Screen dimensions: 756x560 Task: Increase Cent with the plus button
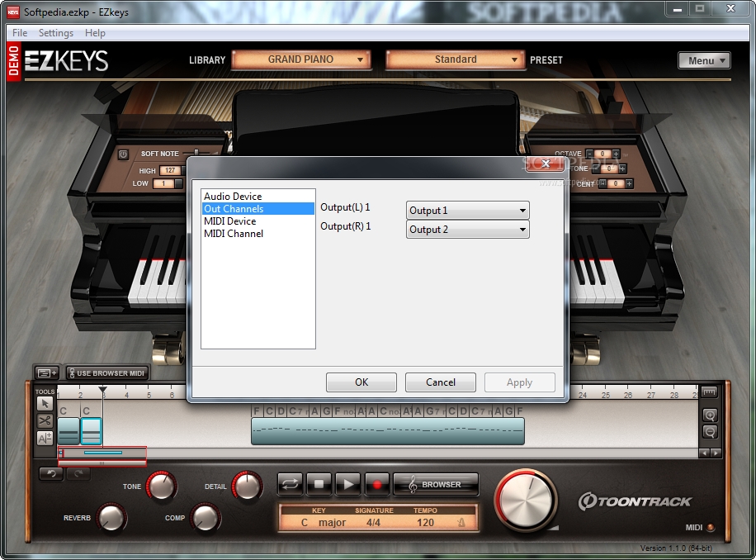[x=629, y=183]
